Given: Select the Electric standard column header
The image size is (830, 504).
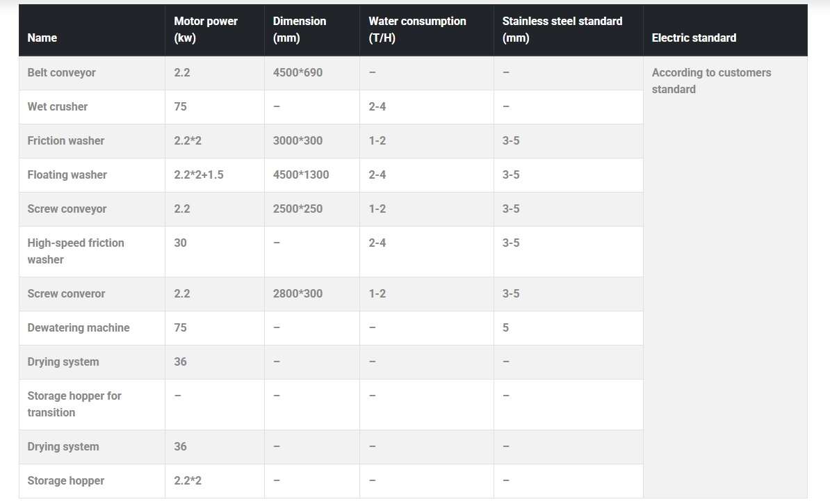Looking at the screenshot, I should coord(694,38).
